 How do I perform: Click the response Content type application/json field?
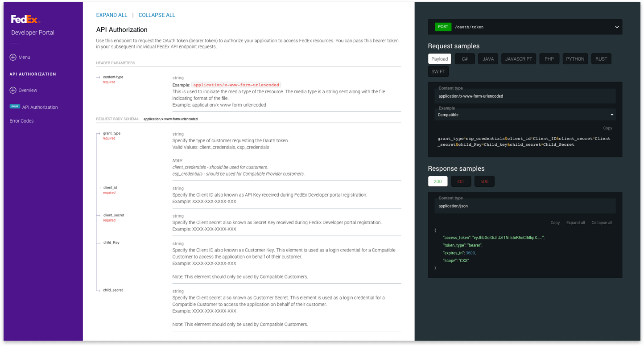(525, 206)
